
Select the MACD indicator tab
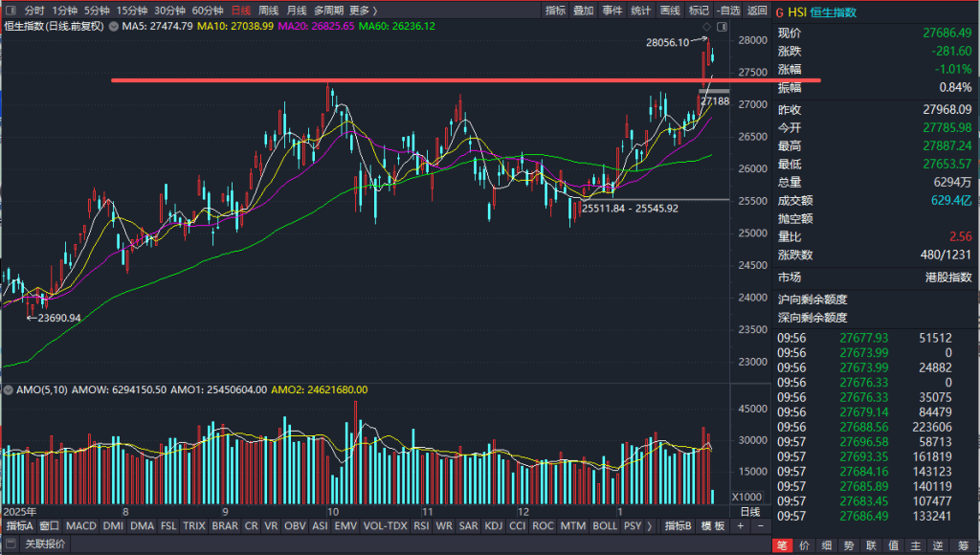tap(81, 525)
